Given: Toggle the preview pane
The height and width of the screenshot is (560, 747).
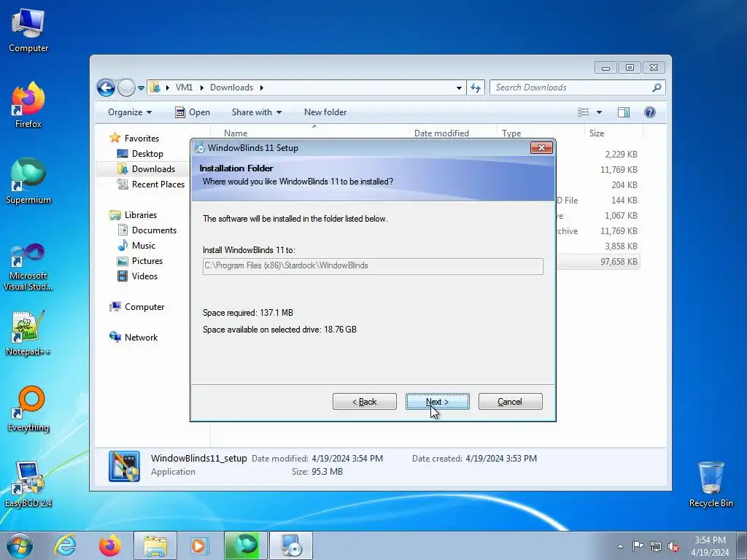Looking at the screenshot, I should (x=624, y=112).
